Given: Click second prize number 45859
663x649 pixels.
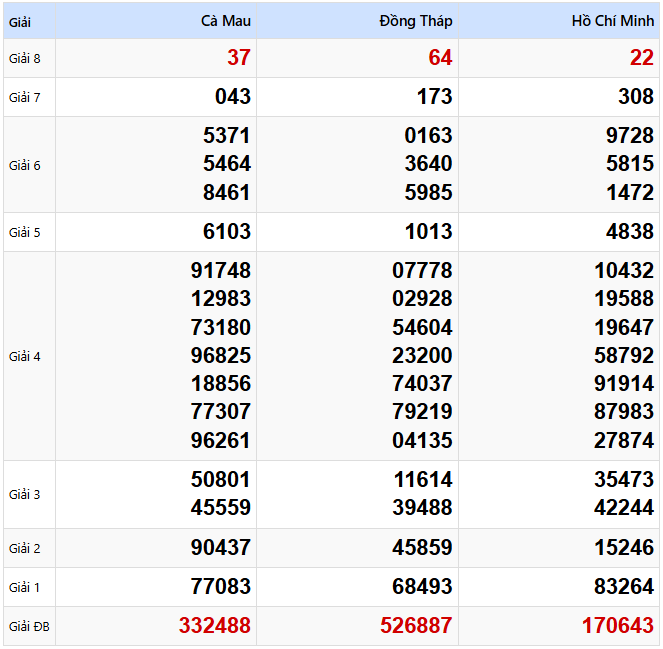Looking at the screenshot, I should pos(422,548).
